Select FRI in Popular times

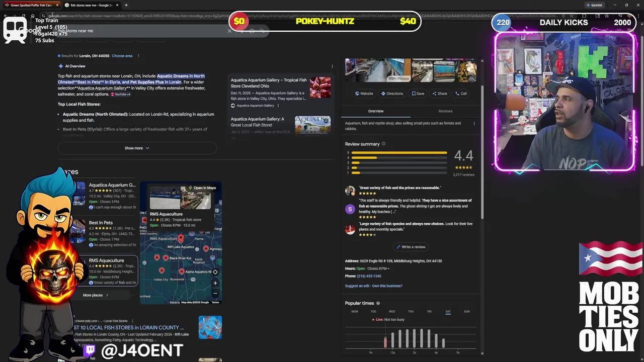click(429, 312)
